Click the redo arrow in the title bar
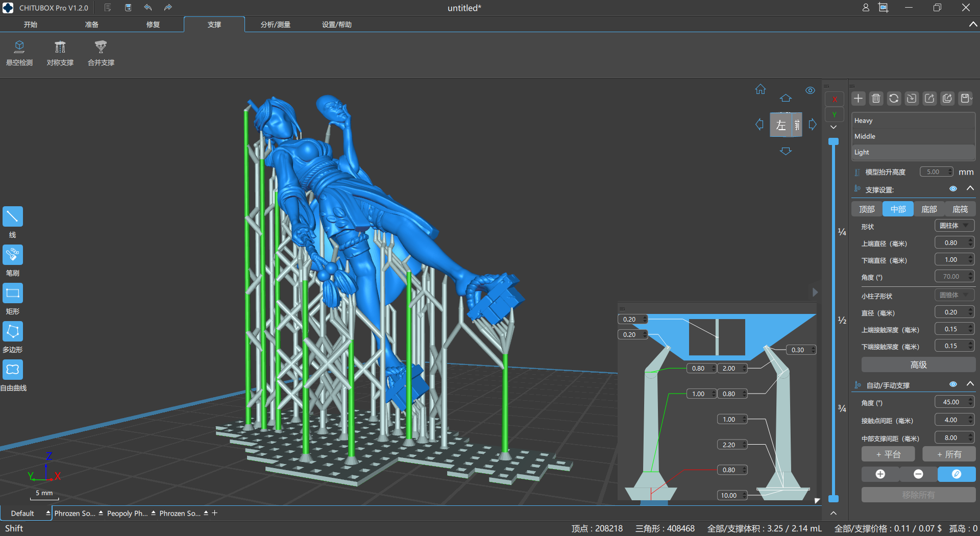The image size is (980, 536). 168,8
